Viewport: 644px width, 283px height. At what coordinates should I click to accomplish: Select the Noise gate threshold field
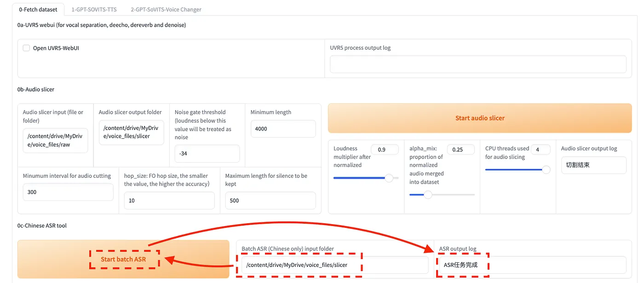tap(207, 153)
